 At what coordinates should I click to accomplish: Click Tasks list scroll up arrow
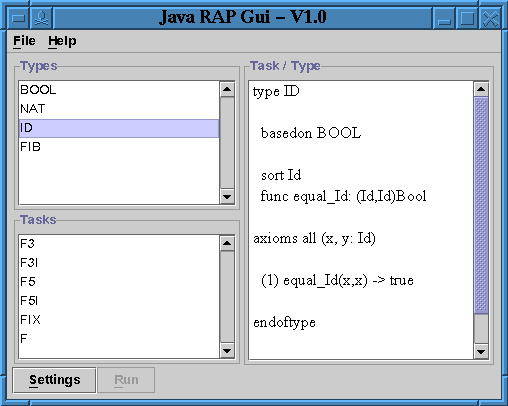pos(227,243)
